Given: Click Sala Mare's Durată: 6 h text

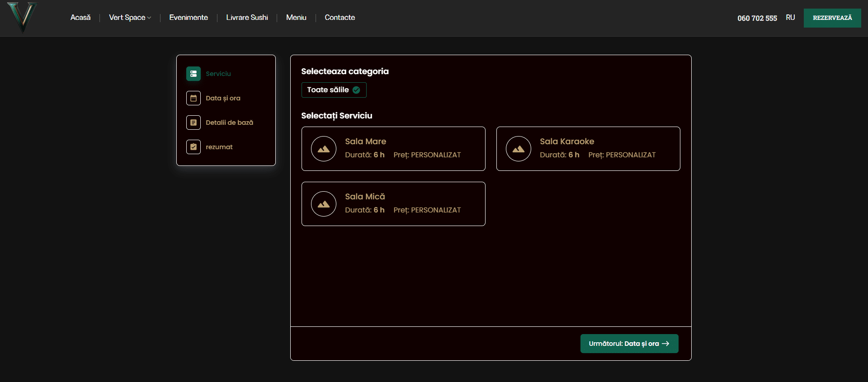Looking at the screenshot, I should 365,155.
